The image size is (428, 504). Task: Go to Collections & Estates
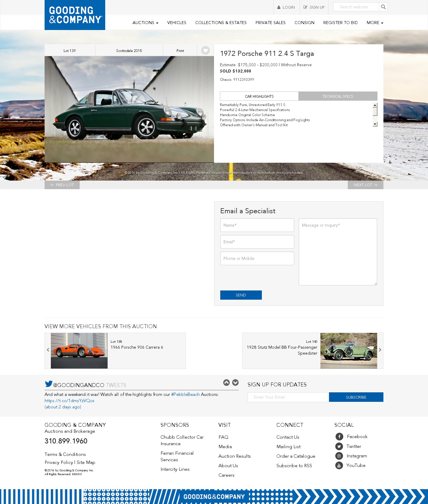(221, 23)
